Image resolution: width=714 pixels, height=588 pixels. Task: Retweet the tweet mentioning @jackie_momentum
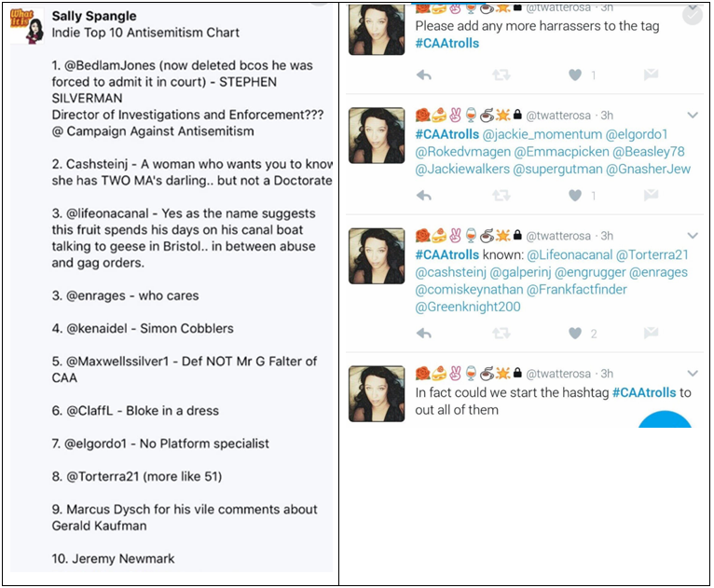(x=501, y=196)
